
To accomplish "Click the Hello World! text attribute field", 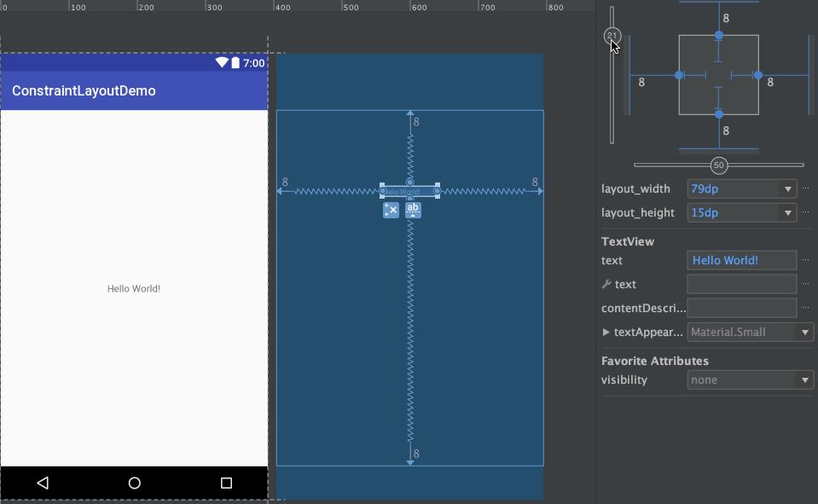I will click(742, 260).
